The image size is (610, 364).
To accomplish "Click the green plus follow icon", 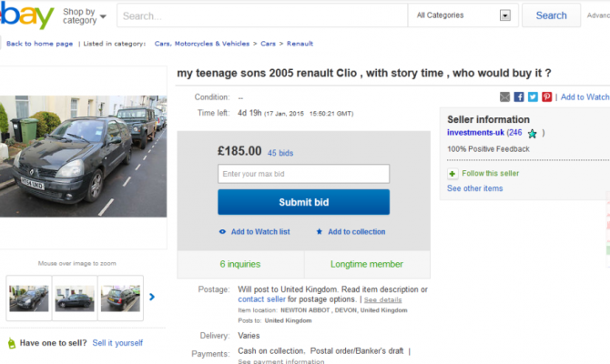I will tap(452, 173).
